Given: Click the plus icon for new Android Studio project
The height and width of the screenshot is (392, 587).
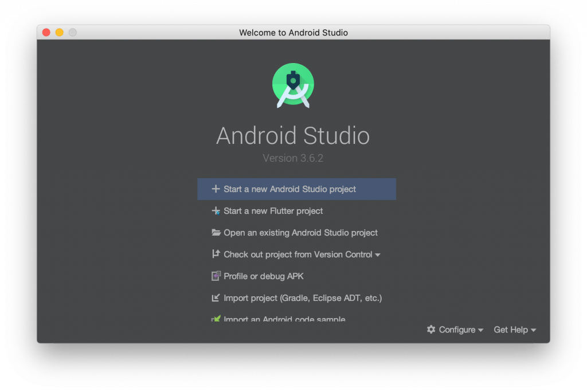Looking at the screenshot, I should click(216, 189).
